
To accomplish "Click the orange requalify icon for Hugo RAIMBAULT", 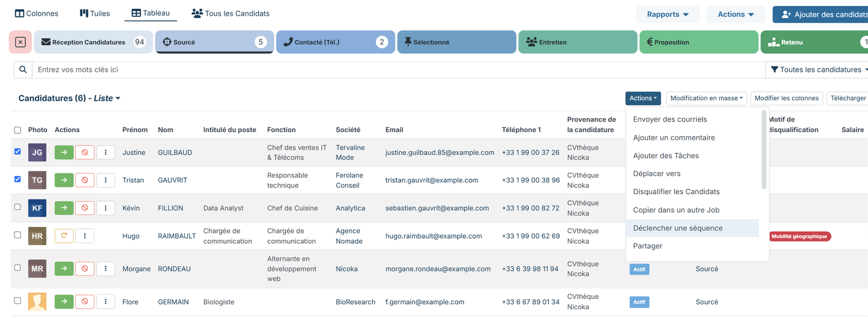I will tap(64, 236).
